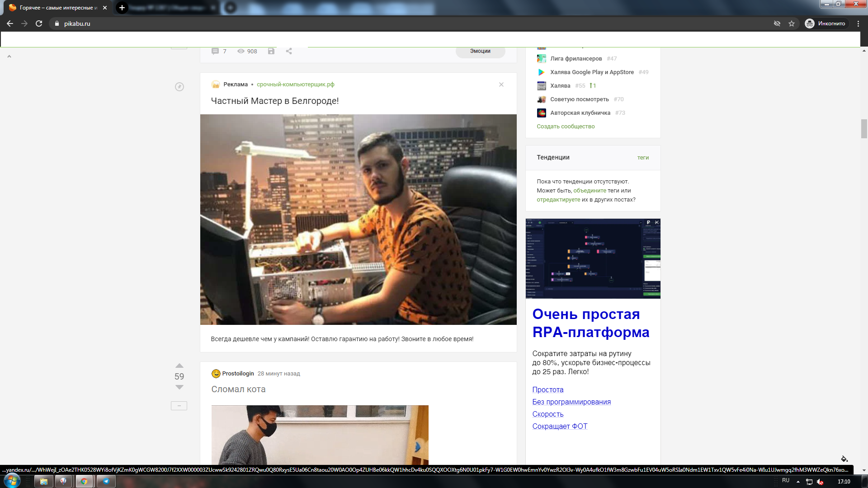Click the compass icon beside the ad post
The image size is (868, 488).
(x=179, y=87)
